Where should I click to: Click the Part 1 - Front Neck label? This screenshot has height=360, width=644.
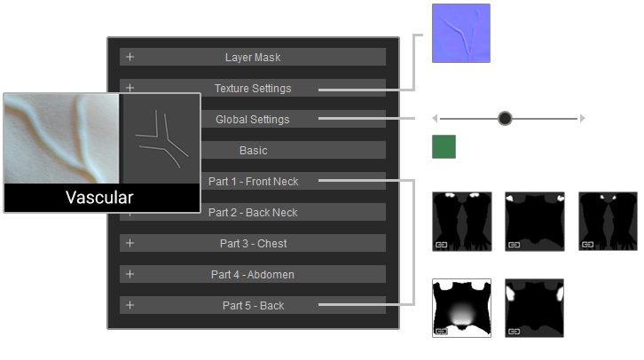[253, 181]
